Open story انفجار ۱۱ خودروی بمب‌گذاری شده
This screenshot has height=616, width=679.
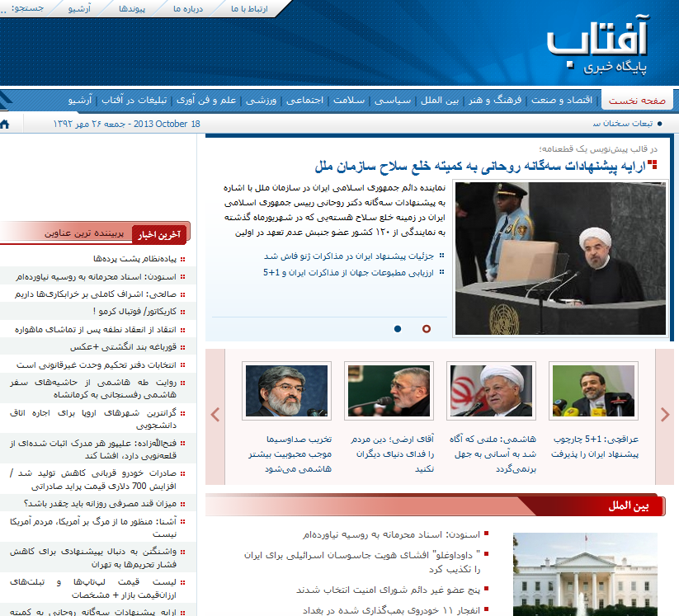pos(391,610)
